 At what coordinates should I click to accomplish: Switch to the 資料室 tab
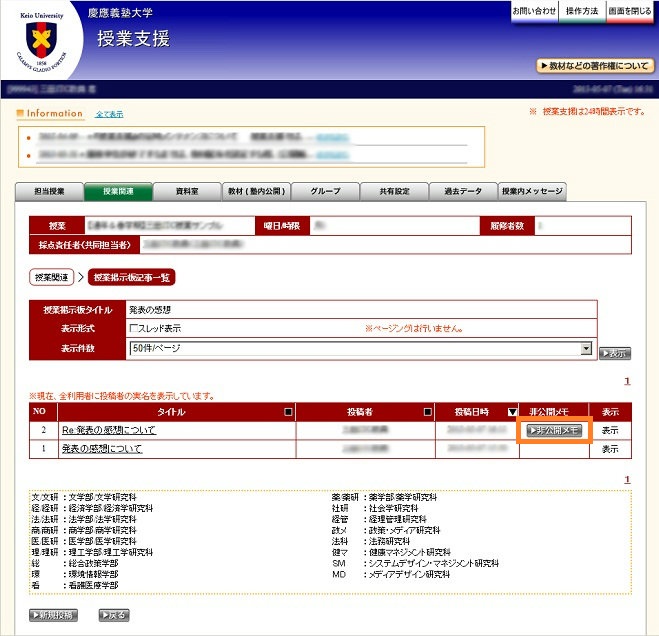[x=186, y=191]
